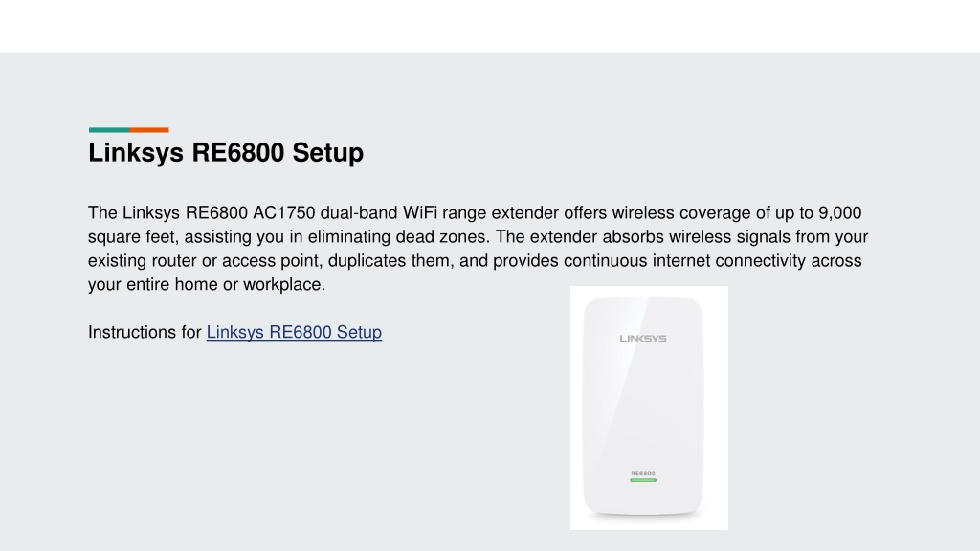
Task: Select the range extender product image
Action: 649,408
